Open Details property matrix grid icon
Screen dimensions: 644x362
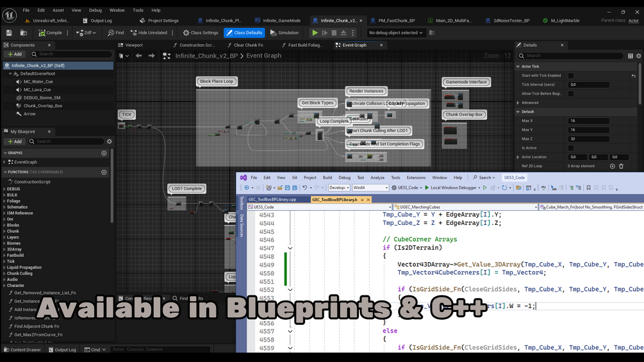[631, 56]
